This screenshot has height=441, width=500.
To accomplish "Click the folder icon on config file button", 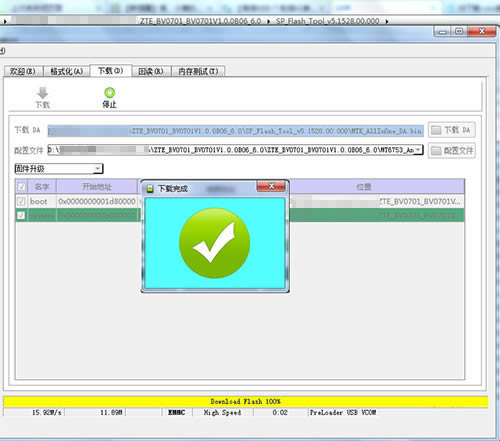I will pyautogui.click(x=436, y=151).
